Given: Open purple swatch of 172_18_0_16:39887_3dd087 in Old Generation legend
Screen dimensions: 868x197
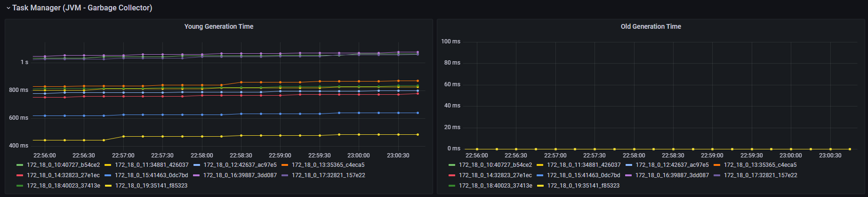Looking at the screenshot, I should pos(628,175).
